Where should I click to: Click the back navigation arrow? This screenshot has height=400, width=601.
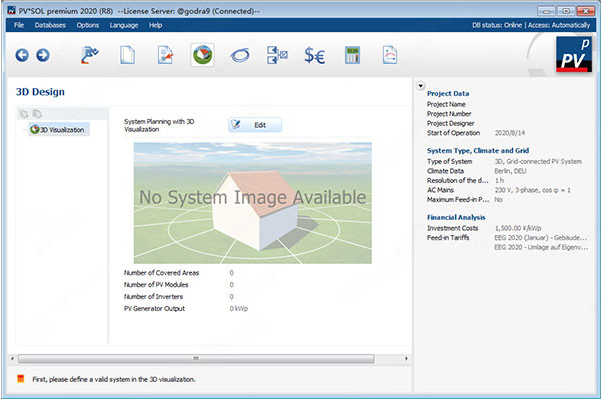[22, 55]
